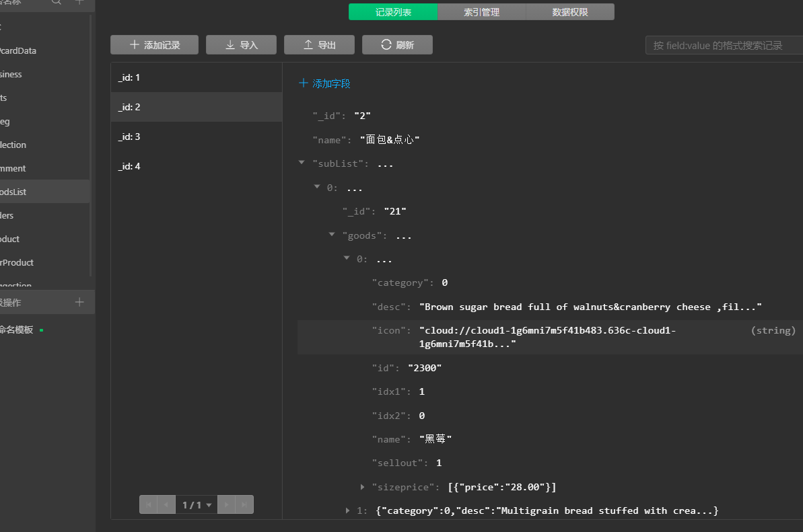Open the 索引管理 tab
This screenshot has width=803, height=532.
(481, 11)
